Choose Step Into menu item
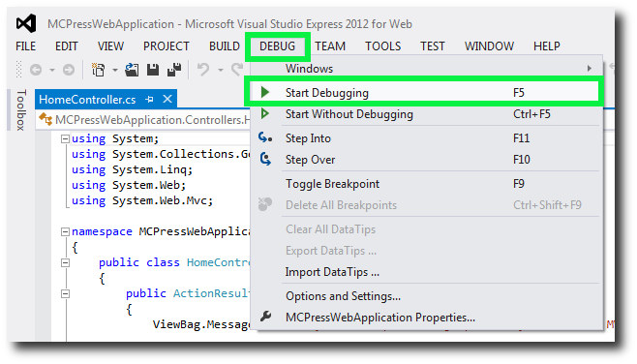 point(426,138)
